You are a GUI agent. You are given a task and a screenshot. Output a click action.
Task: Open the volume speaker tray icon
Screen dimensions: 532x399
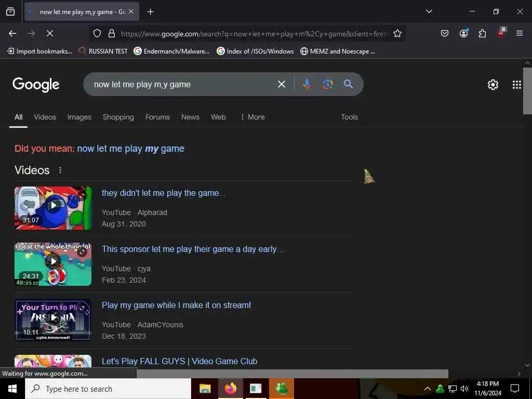tap(464, 389)
